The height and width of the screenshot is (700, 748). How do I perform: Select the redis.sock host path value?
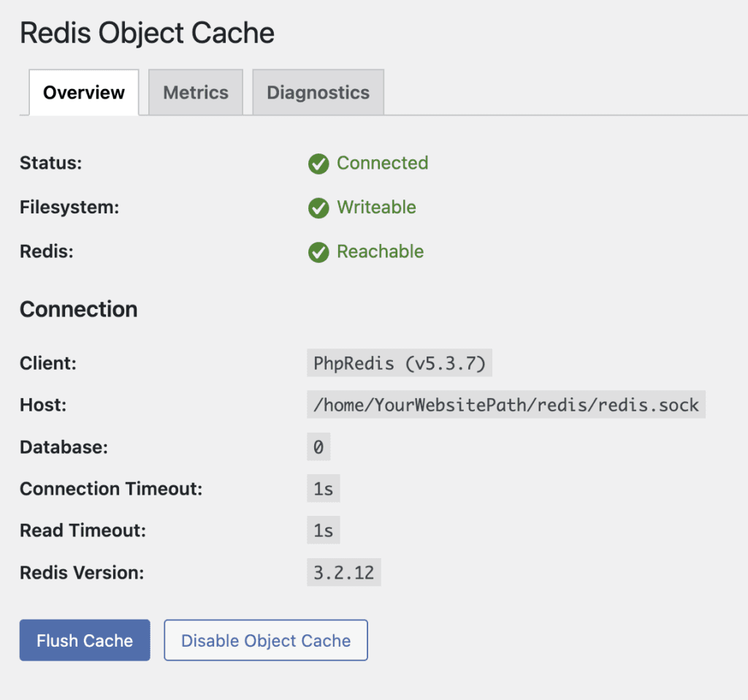click(x=504, y=405)
